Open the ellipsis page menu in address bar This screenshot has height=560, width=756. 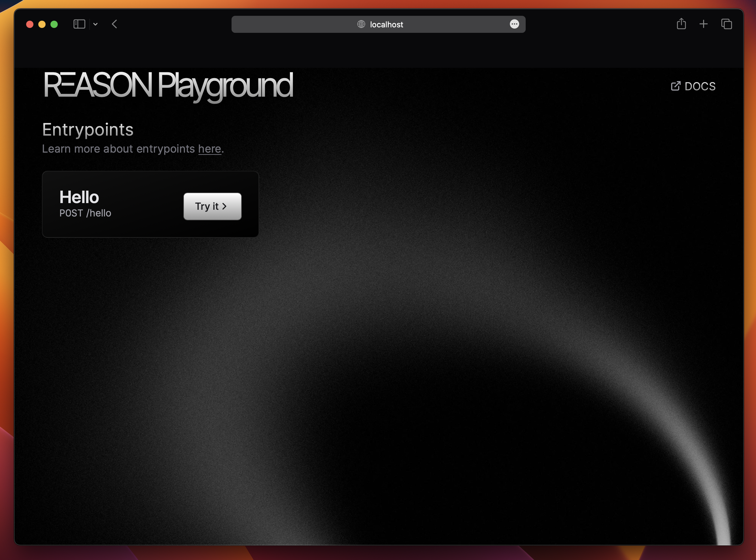coord(514,24)
